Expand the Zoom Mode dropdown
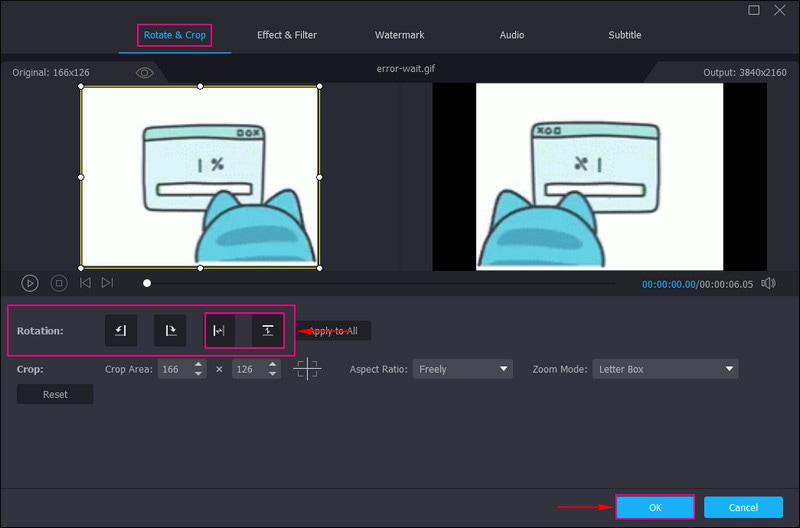Screen dimensions: 800x528 coord(665,369)
